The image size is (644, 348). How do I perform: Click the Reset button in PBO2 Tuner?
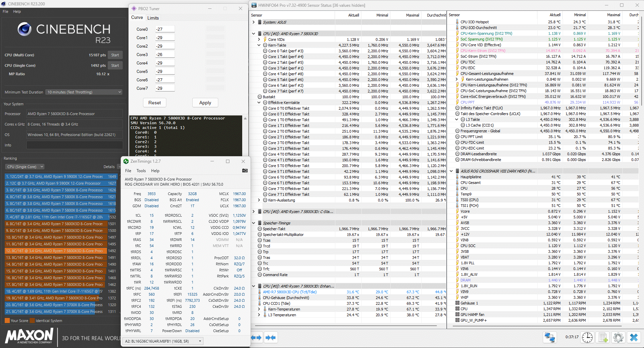[x=155, y=103]
